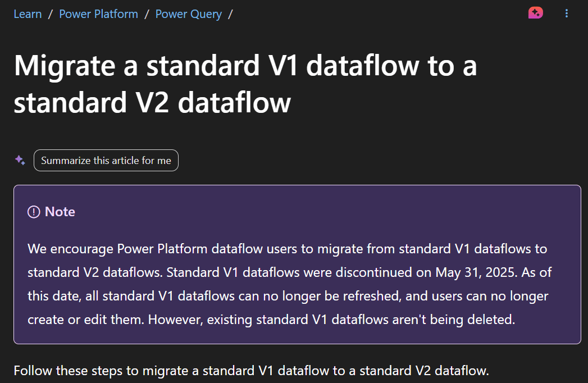This screenshot has height=383, width=588.
Task: Click the May 31, 2025 date text
Action: (477, 272)
